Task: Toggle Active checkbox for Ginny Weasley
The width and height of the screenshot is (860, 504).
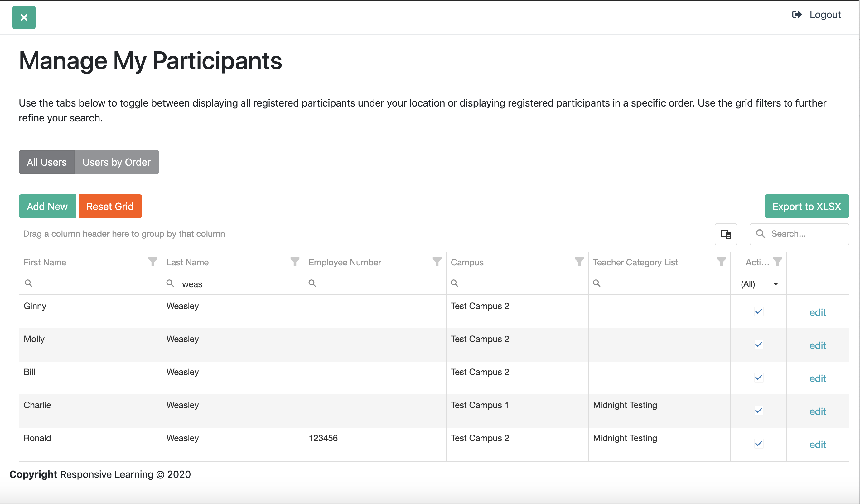Action: coord(758,312)
